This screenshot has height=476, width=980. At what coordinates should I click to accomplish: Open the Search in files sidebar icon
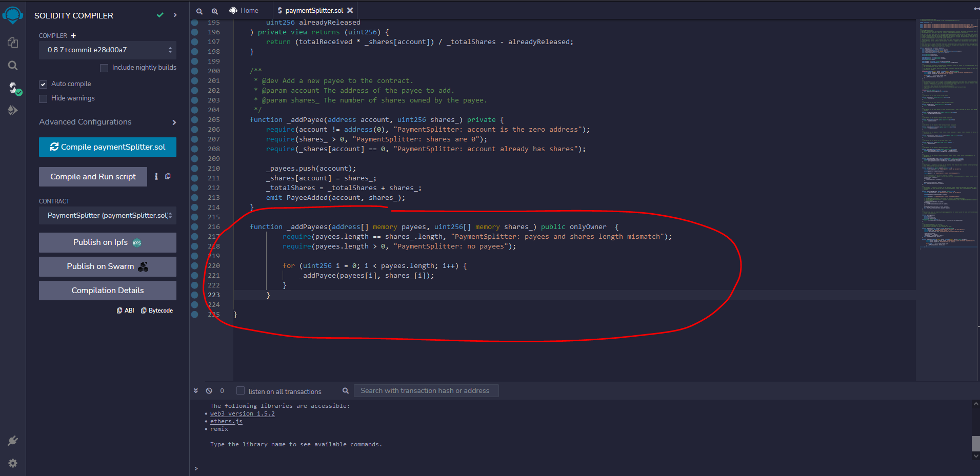click(13, 66)
